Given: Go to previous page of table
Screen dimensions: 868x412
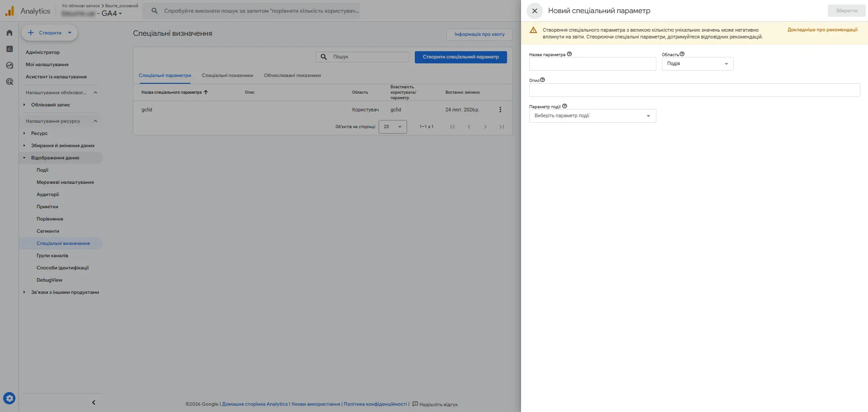Looking at the screenshot, I should point(469,127).
